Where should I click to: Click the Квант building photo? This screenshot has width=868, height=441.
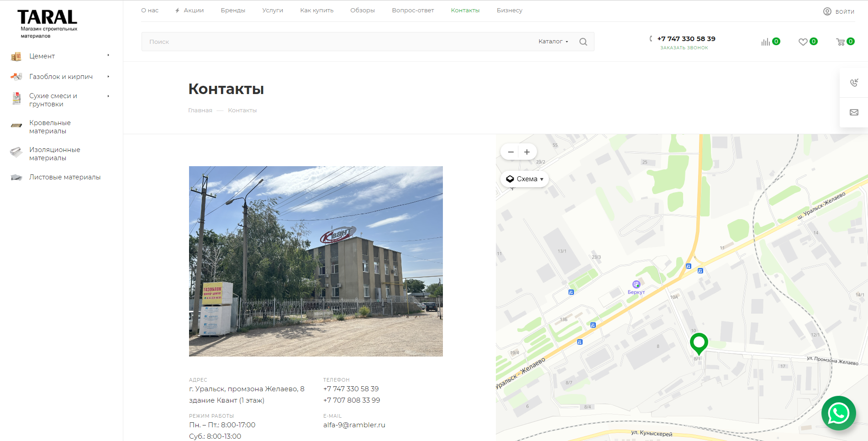pyautogui.click(x=316, y=261)
